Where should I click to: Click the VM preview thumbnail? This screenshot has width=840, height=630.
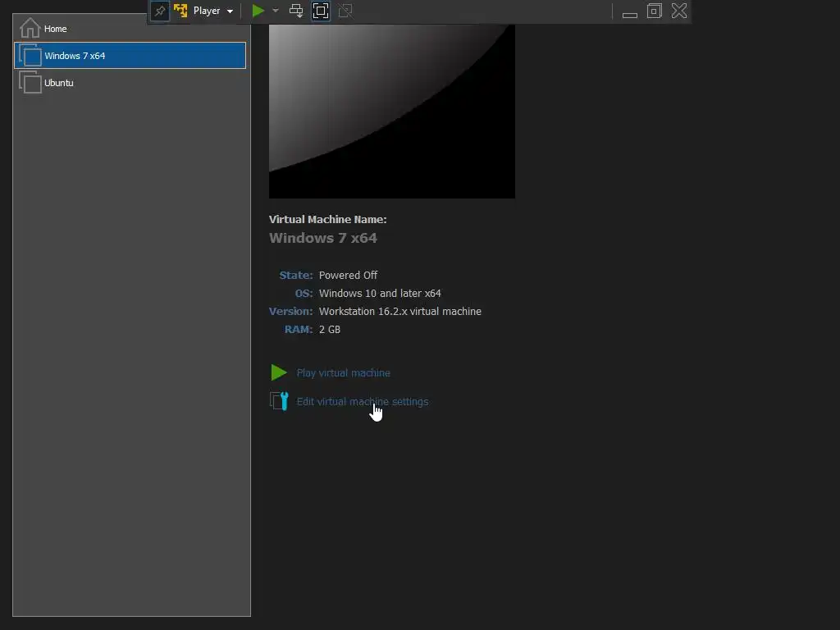(391, 112)
